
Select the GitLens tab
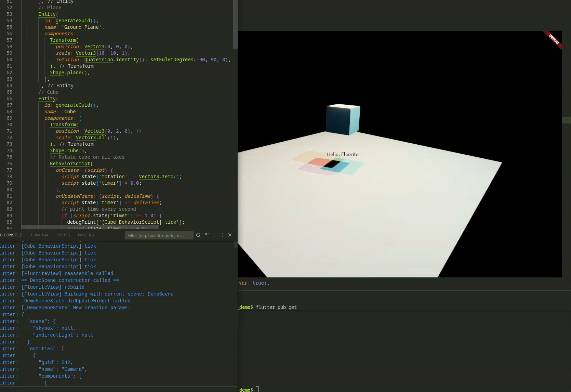[x=86, y=235]
